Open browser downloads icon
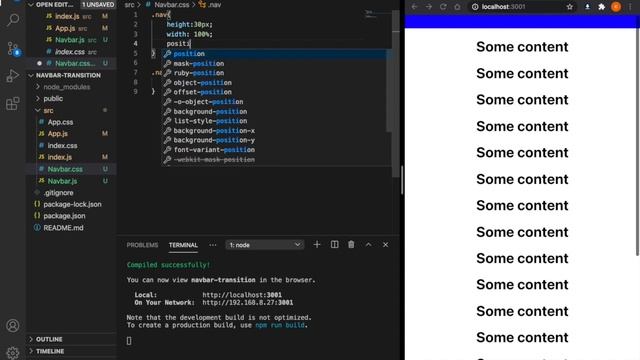Image resolution: width=640 pixels, height=360 pixels. [x=587, y=7]
